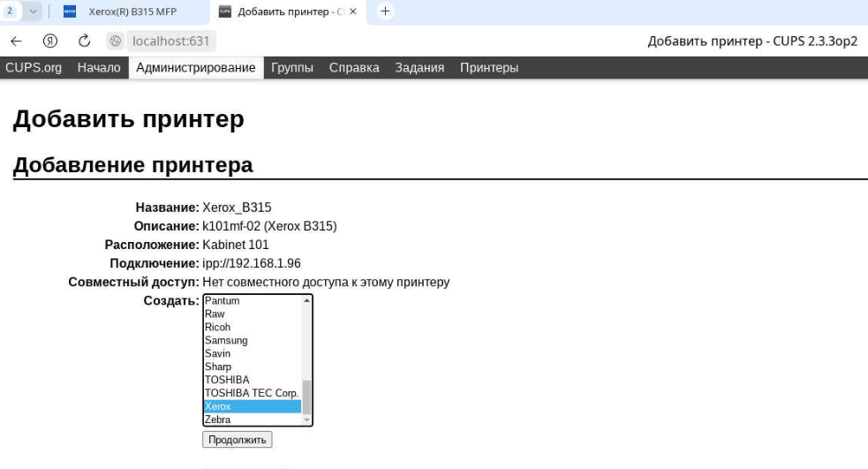Click the list scrollbar up arrow
The image size is (868, 469).
[x=306, y=300]
